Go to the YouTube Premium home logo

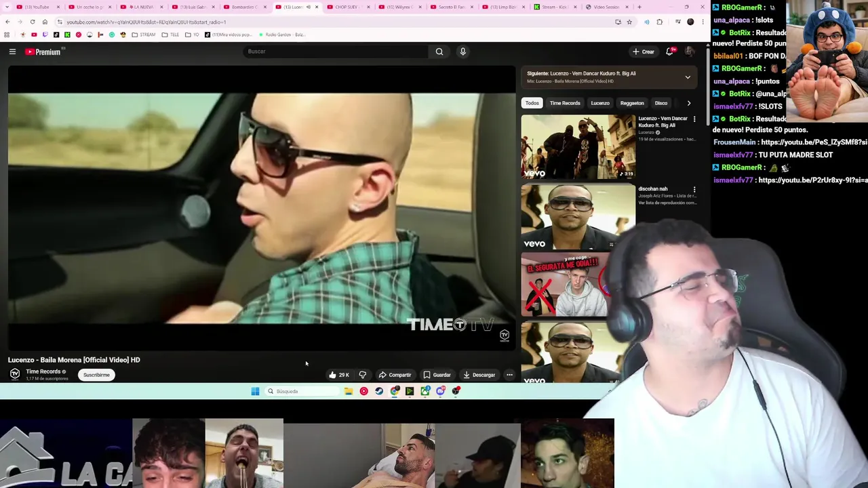click(x=43, y=52)
